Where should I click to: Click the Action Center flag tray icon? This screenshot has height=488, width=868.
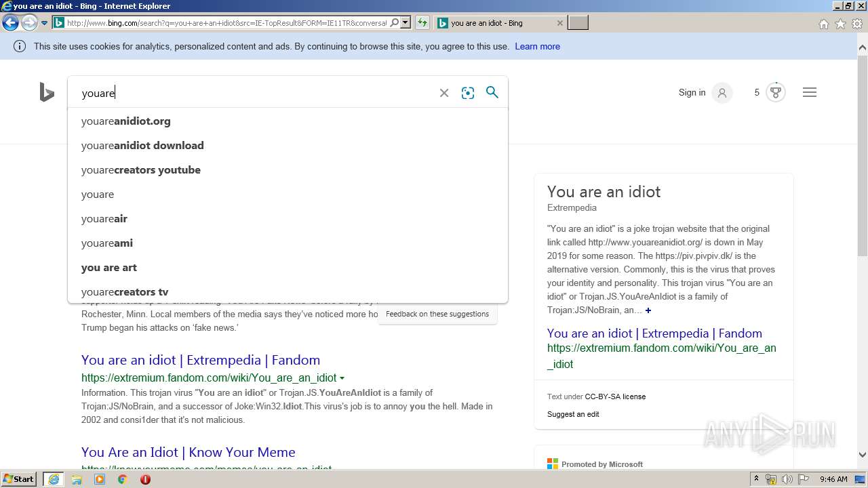tap(804, 479)
